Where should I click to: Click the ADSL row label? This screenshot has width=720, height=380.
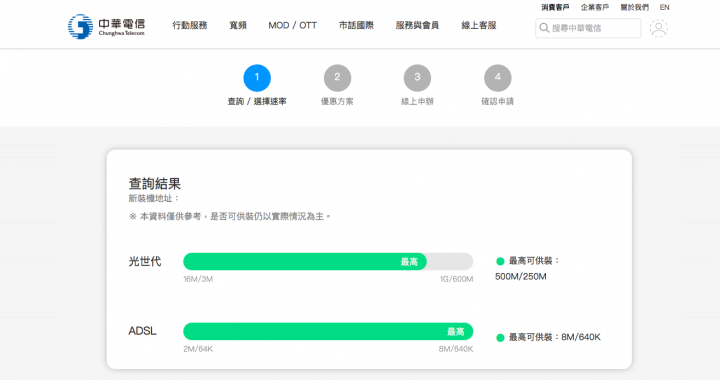[x=142, y=331]
